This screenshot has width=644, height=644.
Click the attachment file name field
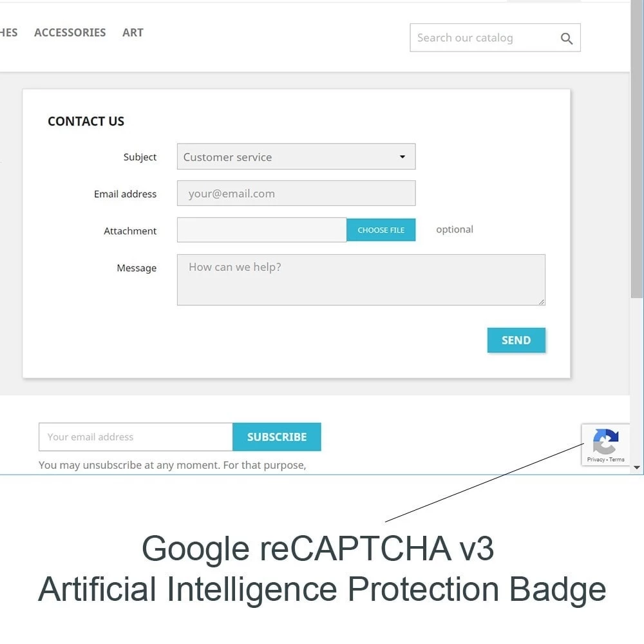261,230
